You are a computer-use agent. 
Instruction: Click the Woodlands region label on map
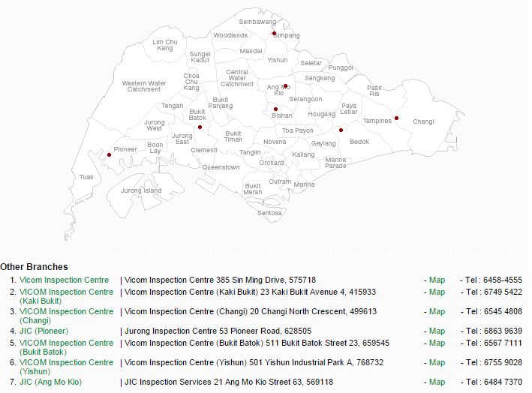(230, 35)
